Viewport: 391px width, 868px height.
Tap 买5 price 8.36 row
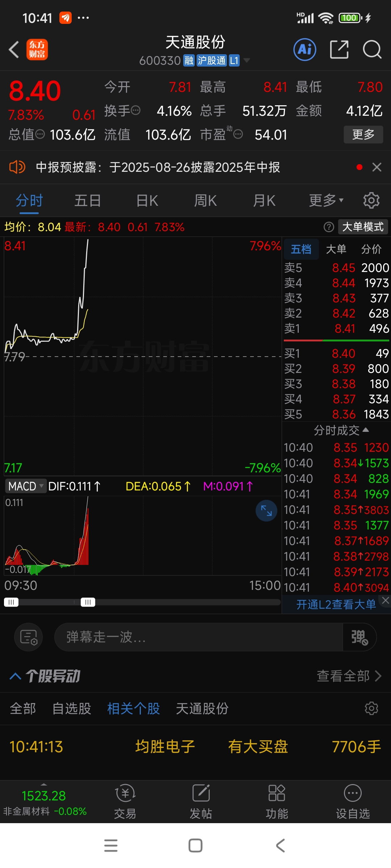tap(337, 414)
